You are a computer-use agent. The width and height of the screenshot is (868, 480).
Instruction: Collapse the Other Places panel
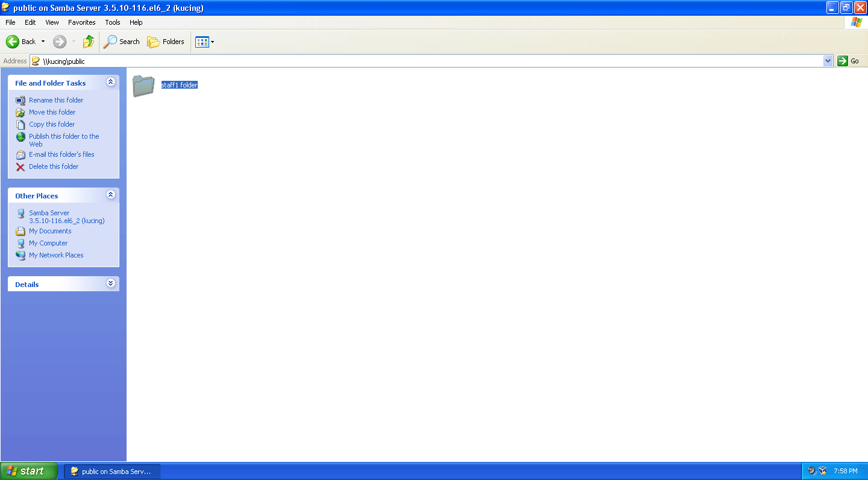110,195
